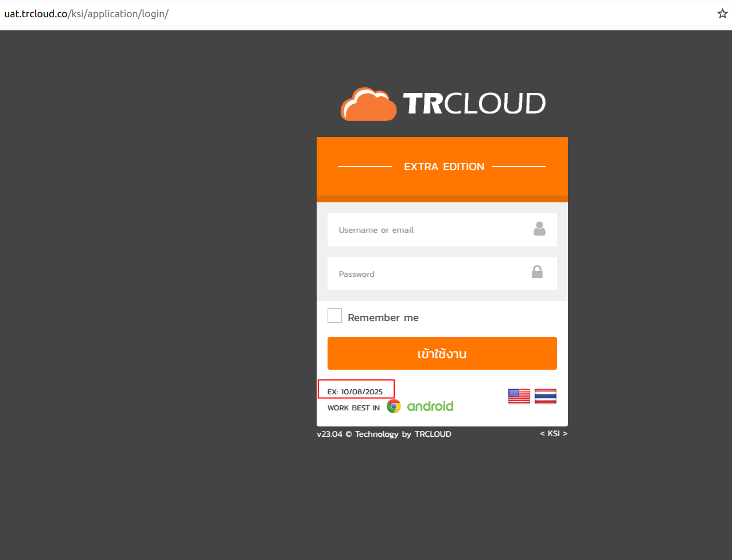Click the EX: 10/08/2025 expiry text
732x560 pixels.
coord(355,392)
